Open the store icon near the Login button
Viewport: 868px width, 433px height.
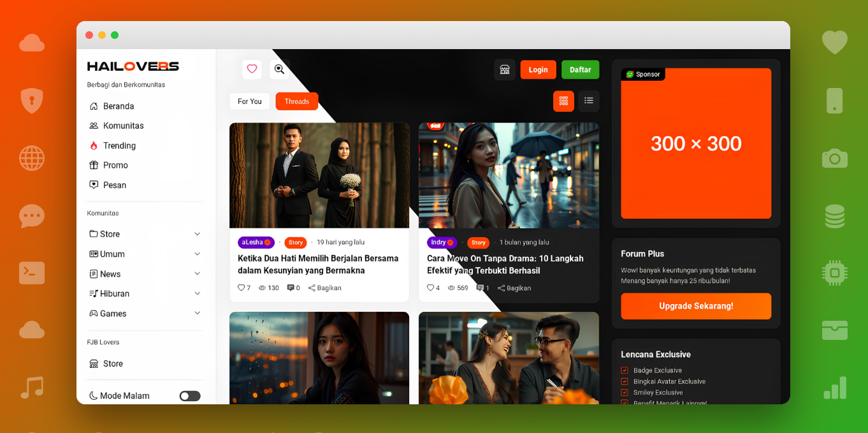(505, 70)
